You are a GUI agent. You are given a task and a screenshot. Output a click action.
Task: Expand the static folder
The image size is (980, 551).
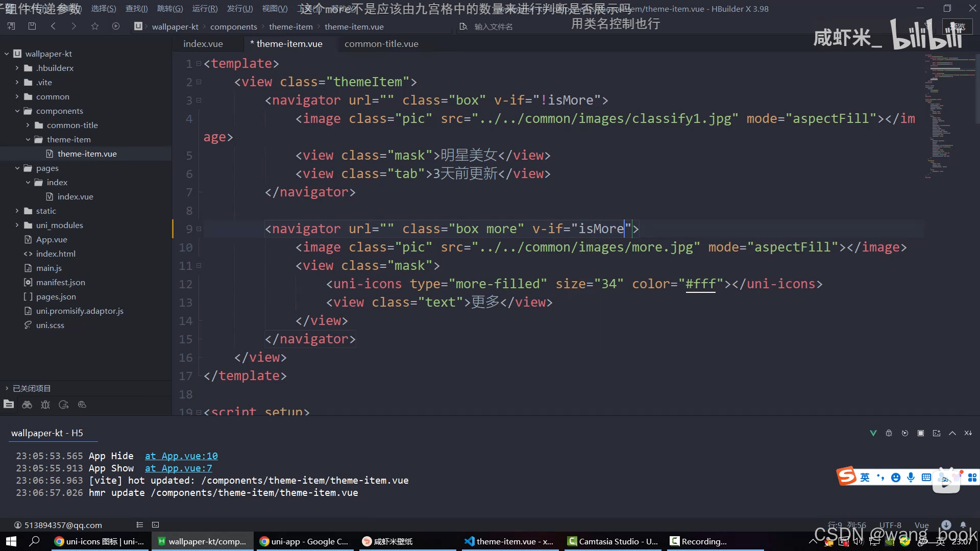pos(17,211)
